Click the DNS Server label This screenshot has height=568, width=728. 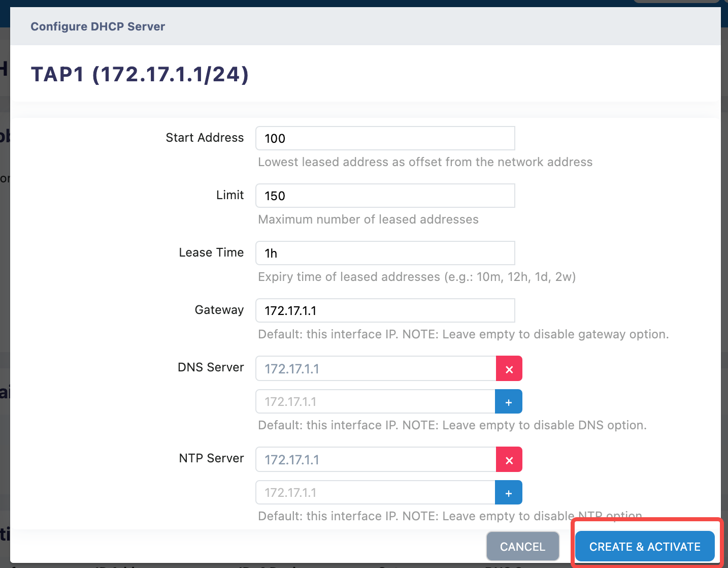[x=211, y=367]
